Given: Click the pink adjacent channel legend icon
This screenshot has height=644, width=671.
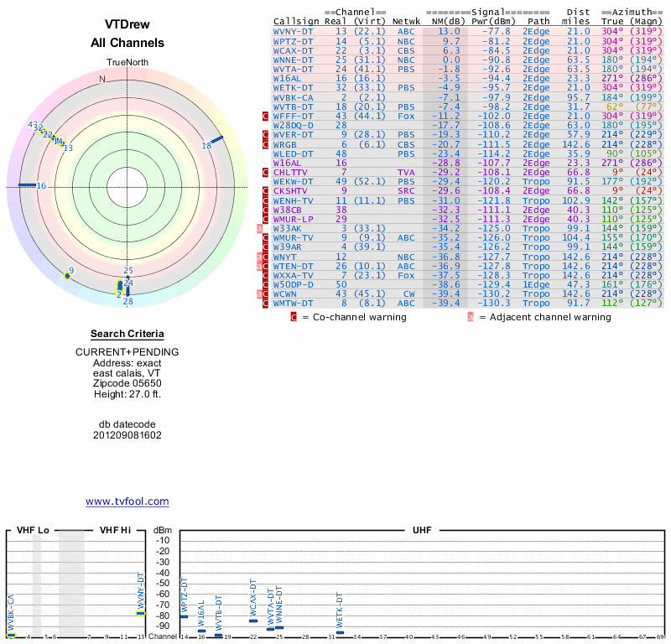Looking at the screenshot, I should 471,317.
